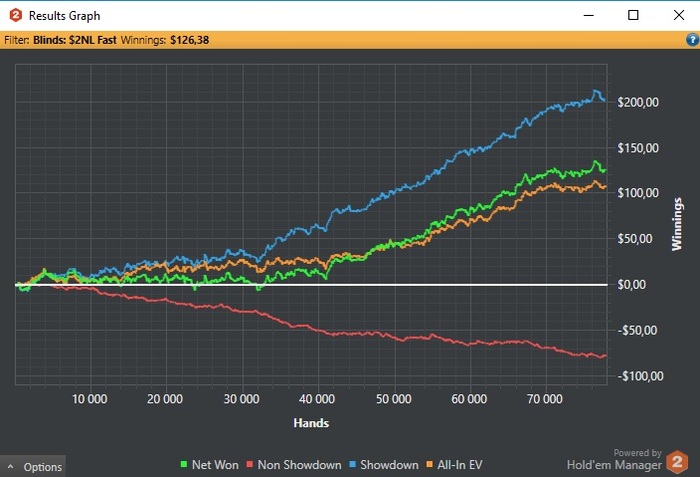Click the Hold'em Manager 2 powered-by logo
Screen dimensions: 700x477
coord(677,462)
